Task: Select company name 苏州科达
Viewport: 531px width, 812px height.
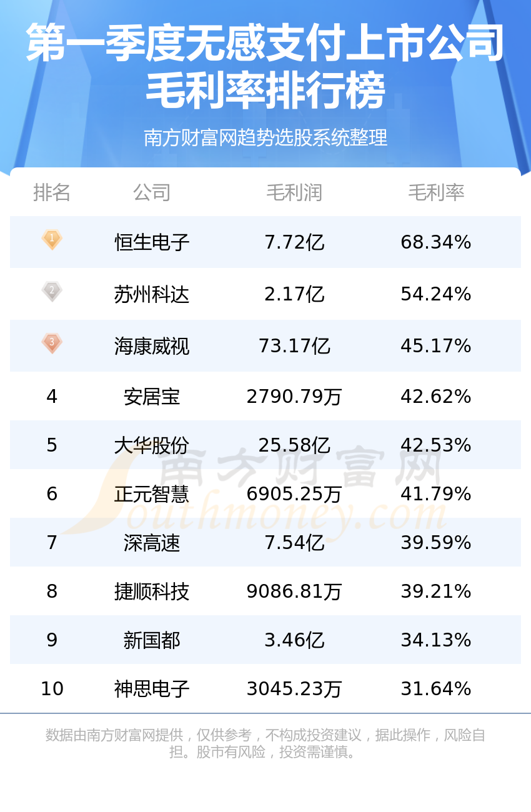Action: point(152,294)
